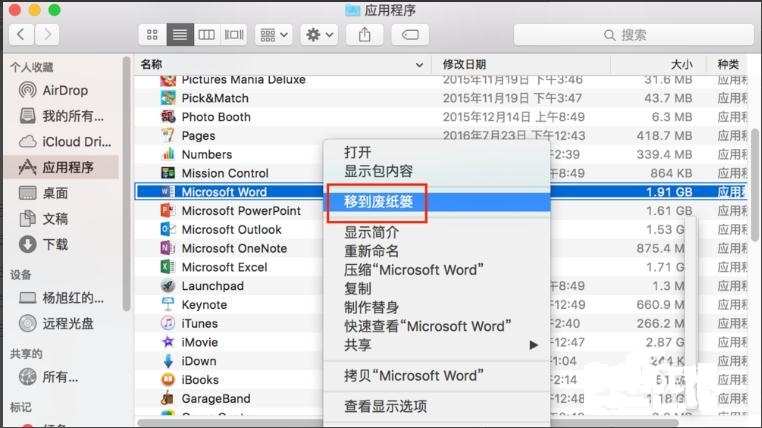The width and height of the screenshot is (762, 428).
Task: Choose 重新命名 from the context menu
Action: 437,251
